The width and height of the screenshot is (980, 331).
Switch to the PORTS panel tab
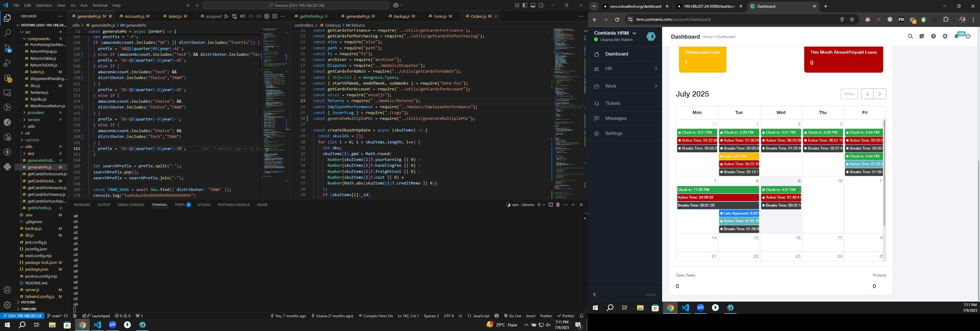(183, 205)
